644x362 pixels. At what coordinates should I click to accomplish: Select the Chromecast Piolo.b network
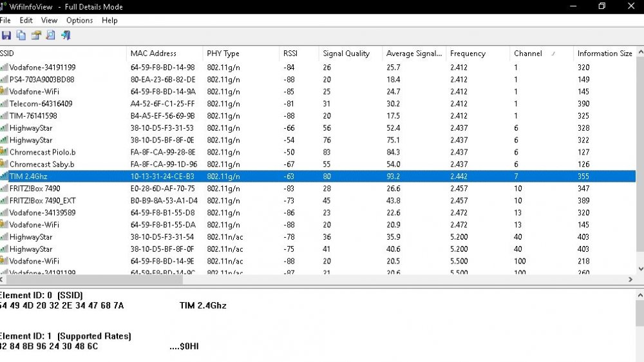point(318,152)
